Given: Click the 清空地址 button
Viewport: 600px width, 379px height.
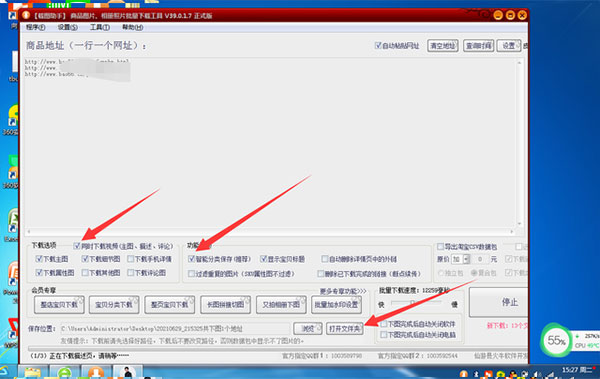Looking at the screenshot, I should pos(443,46).
